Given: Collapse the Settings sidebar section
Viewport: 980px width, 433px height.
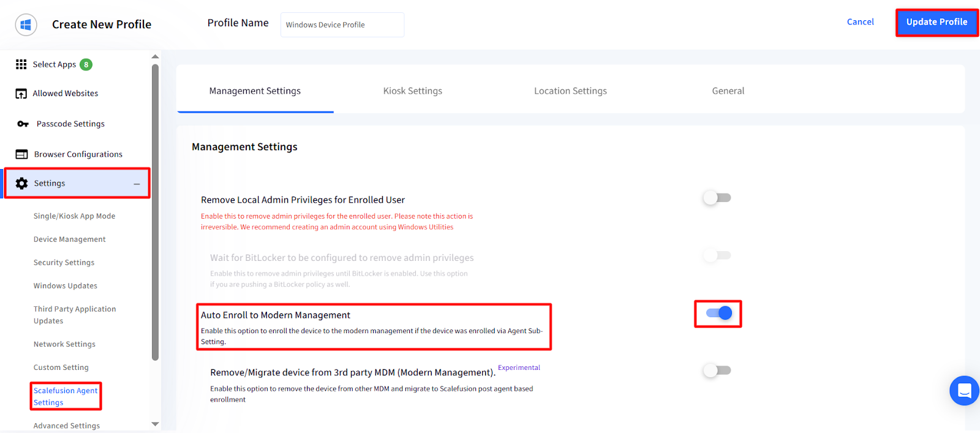Looking at the screenshot, I should click(137, 184).
